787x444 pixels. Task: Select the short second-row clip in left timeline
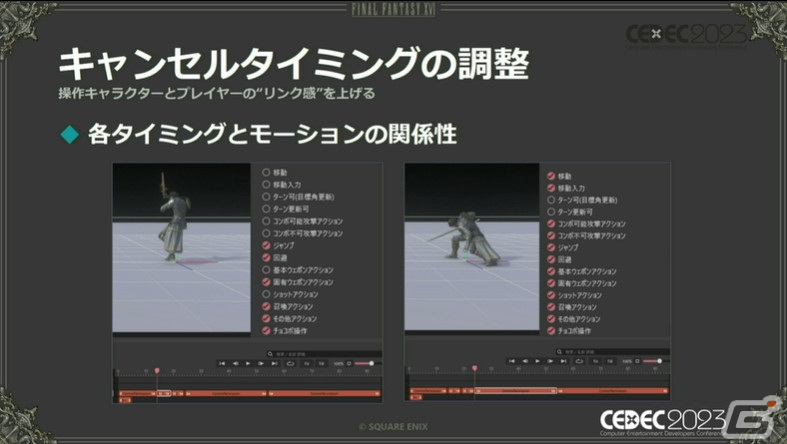[x=125, y=400]
